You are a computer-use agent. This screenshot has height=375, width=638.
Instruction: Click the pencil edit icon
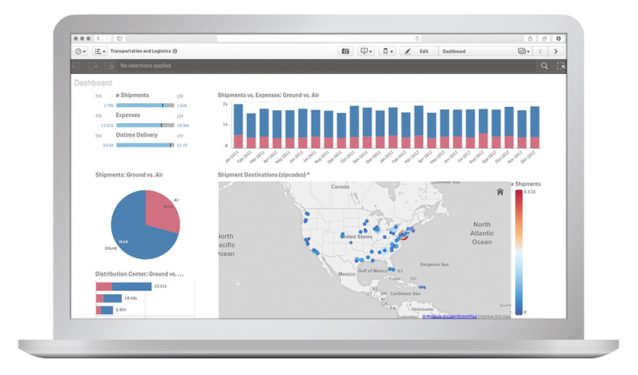[407, 51]
